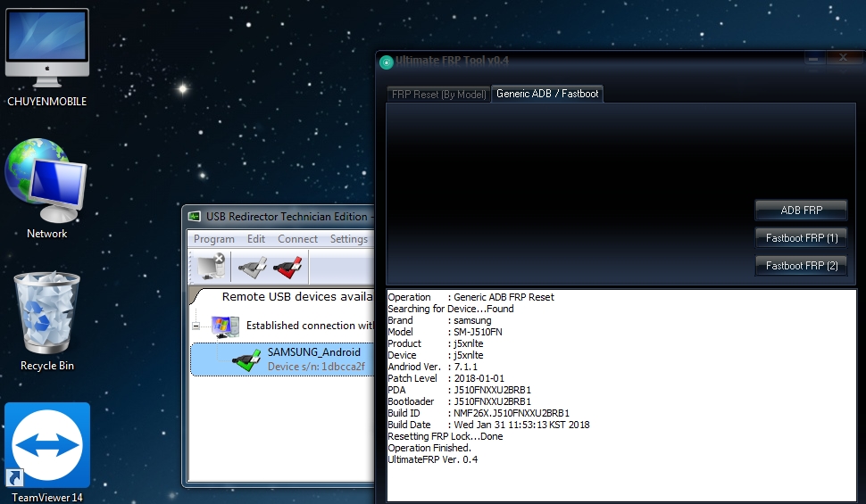Image resolution: width=866 pixels, height=504 pixels.
Task: Collapse the Established connection tree node
Action: (196, 326)
